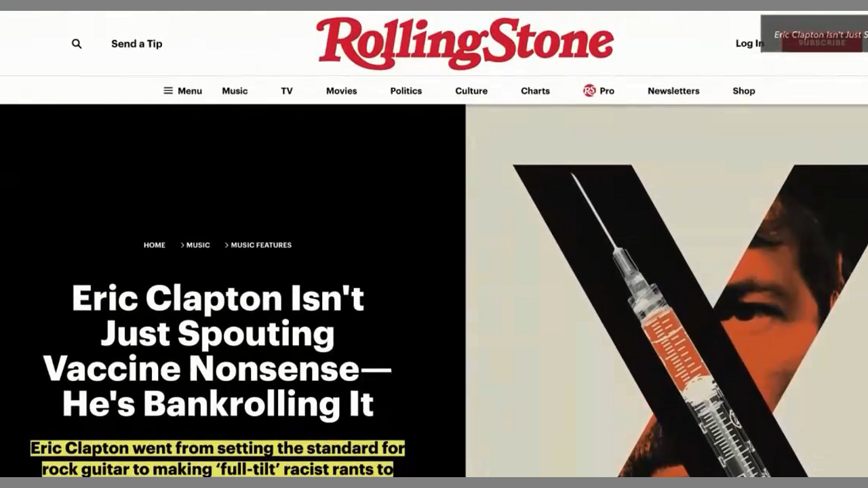
Task: Open the Newsletters page
Action: 673,91
